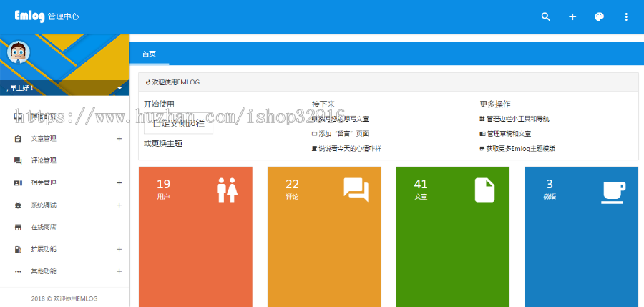
Task: Click the search magnifier icon in header
Action: [546, 16]
